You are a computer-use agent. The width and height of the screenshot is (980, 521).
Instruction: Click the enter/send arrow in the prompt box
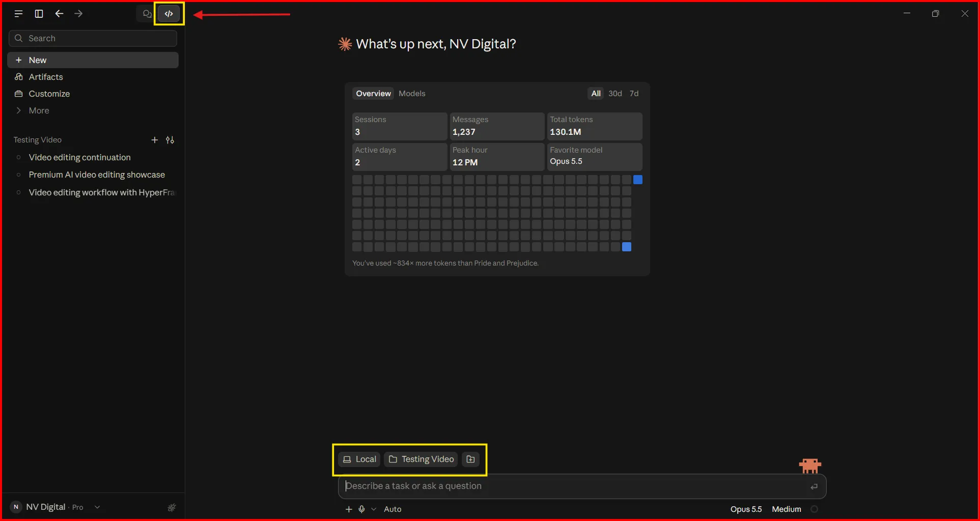814,486
